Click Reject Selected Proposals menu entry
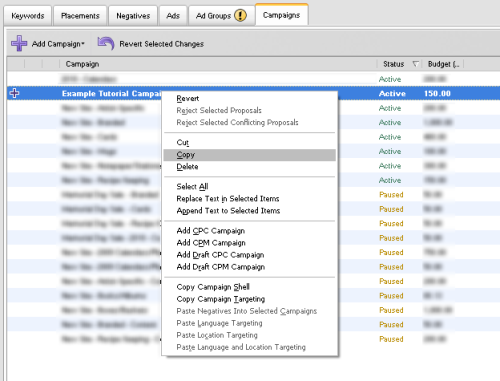Image resolution: width=500 pixels, height=381 pixels. (x=250, y=110)
